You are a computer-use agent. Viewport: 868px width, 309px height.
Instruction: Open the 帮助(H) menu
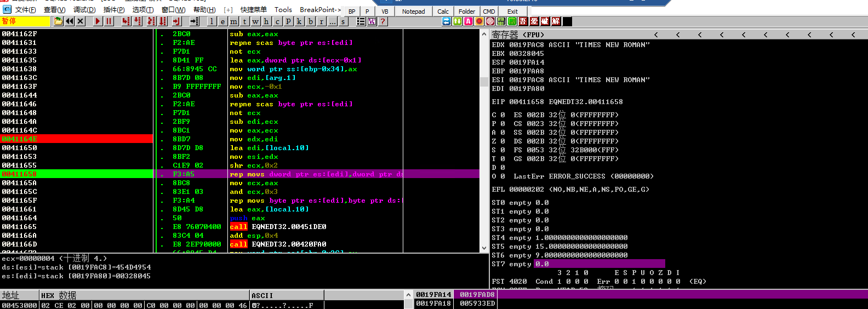click(204, 10)
